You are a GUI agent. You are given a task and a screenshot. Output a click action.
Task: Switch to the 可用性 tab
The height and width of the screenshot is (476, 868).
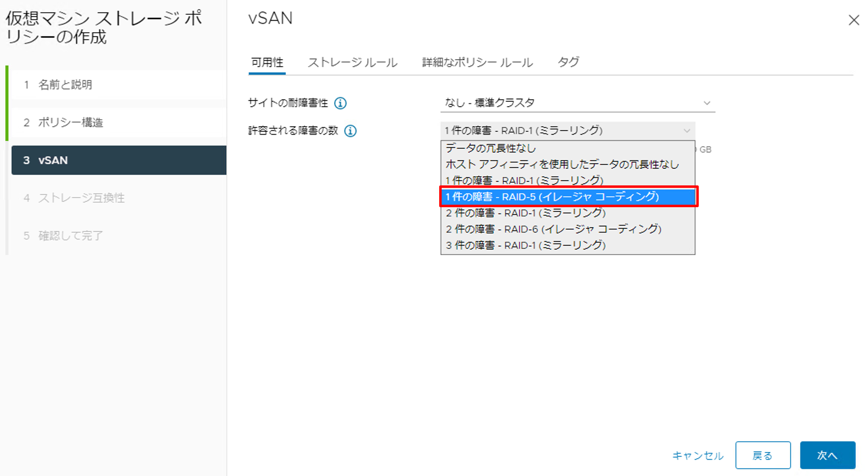coord(267,63)
